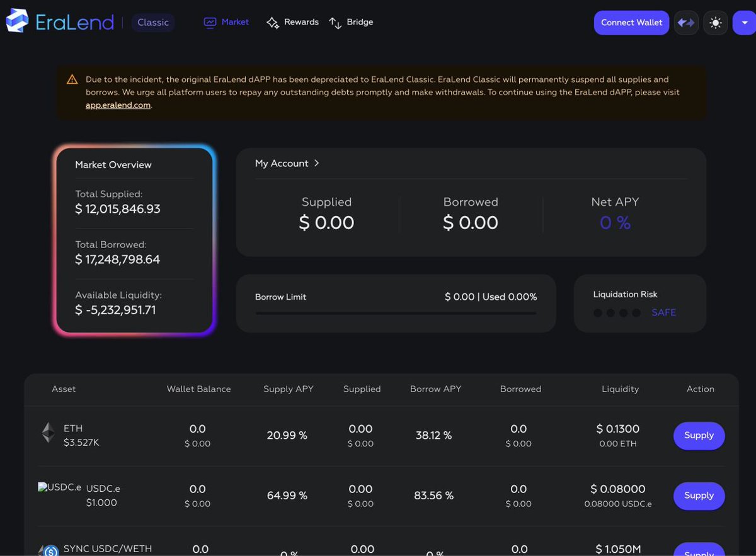
Task: Toggle light mode with the sun icon
Action: click(x=715, y=23)
